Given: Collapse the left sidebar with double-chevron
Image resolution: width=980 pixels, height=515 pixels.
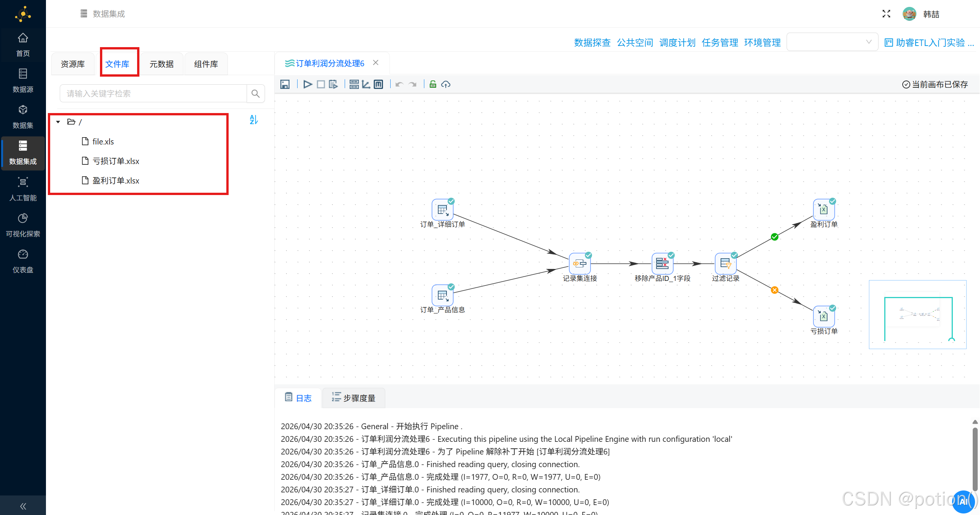Looking at the screenshot, I should click(x=23, y=506).
